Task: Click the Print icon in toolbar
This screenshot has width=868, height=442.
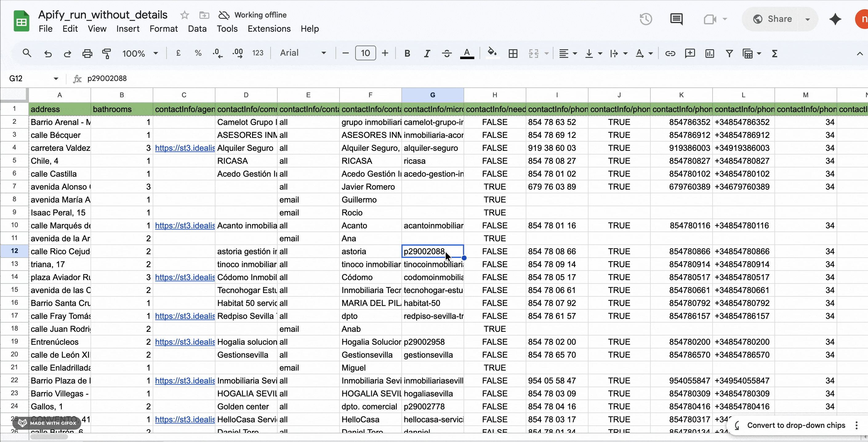Action: (x=87, y=53)
